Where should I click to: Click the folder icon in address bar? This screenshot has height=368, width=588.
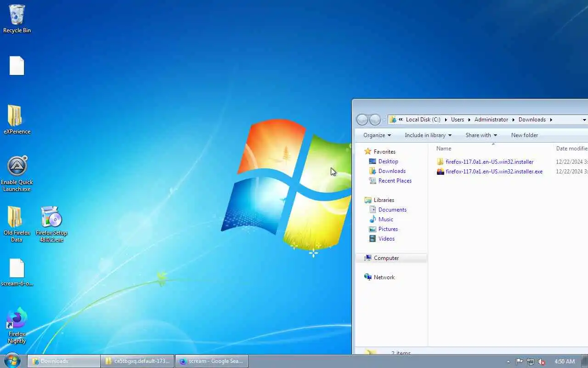pyautogui.click(x=393, y=120)
